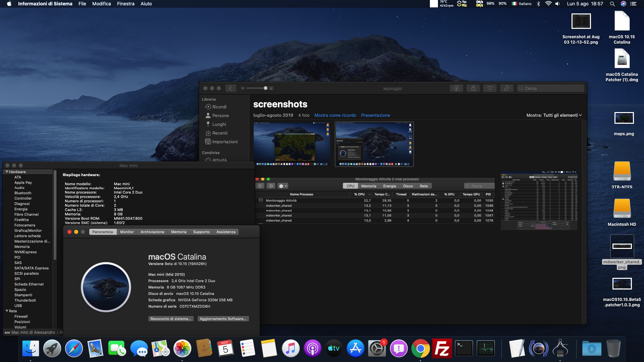Open FileZilla in dock

442,349
